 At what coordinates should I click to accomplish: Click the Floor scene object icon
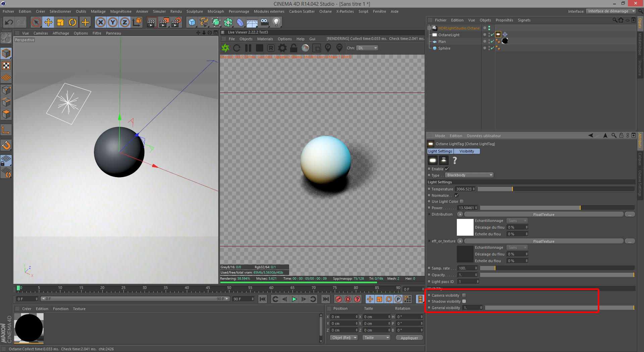pyautogui.click(x=252, y=22)
